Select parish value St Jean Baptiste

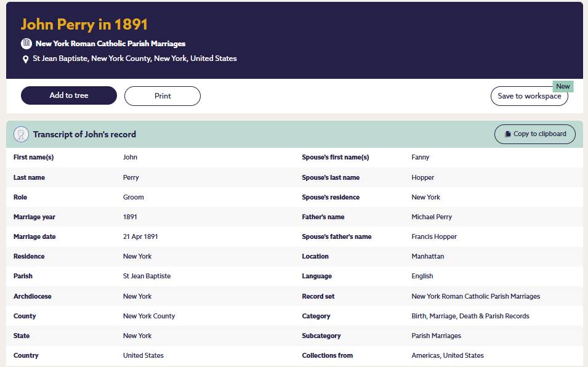coord(147,276)
